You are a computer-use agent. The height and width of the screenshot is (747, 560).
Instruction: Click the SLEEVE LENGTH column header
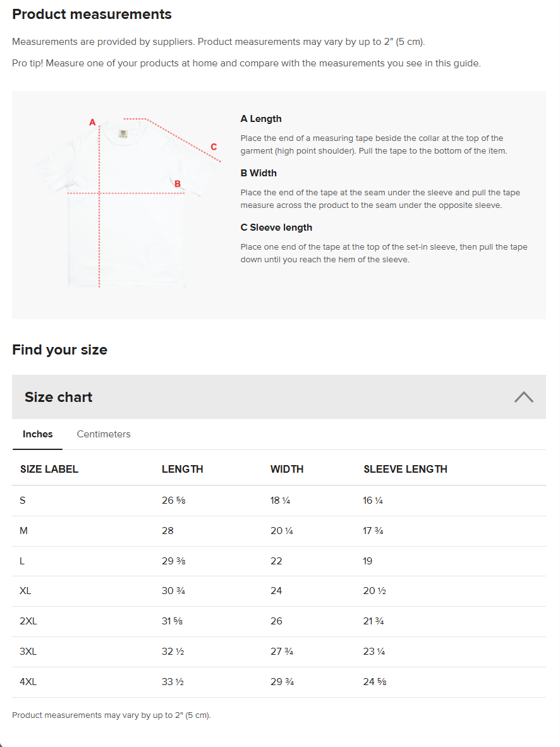click(x=405, y=469)
